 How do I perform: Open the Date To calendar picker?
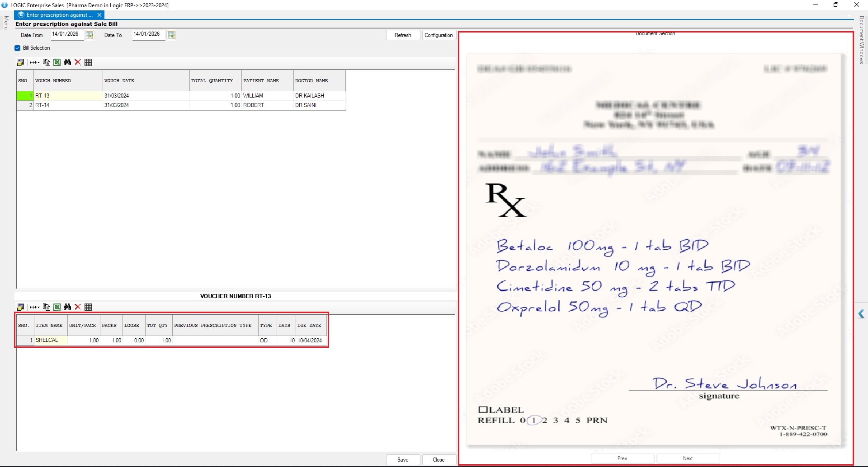pyautogui.click(x=171, y=35)
